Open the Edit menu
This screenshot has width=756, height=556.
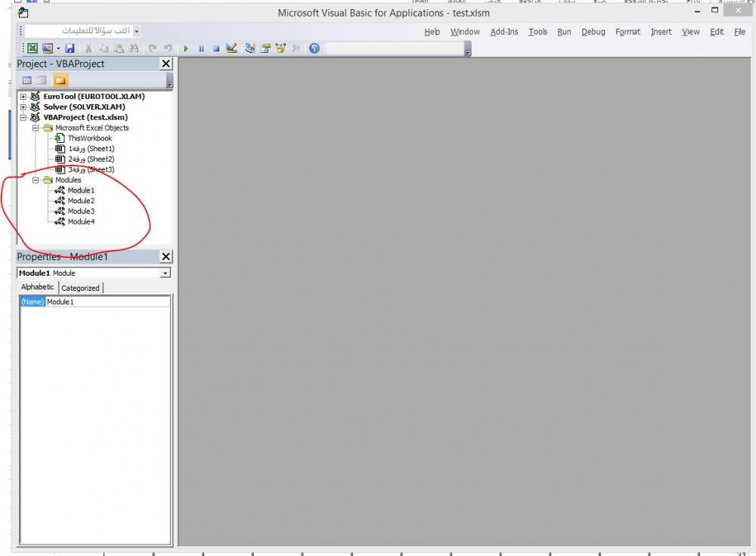pos(717,32)
